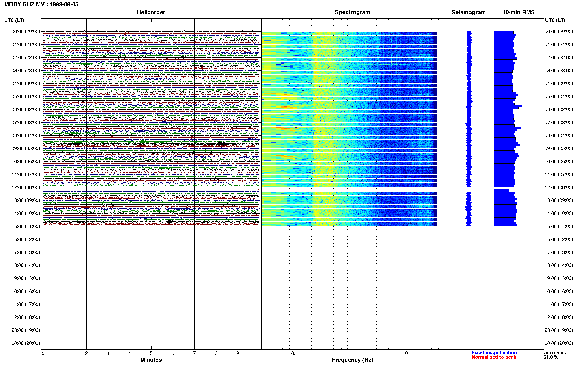Click the '10' frequency tick label
The image size is (588, 368).
[405, 353]
